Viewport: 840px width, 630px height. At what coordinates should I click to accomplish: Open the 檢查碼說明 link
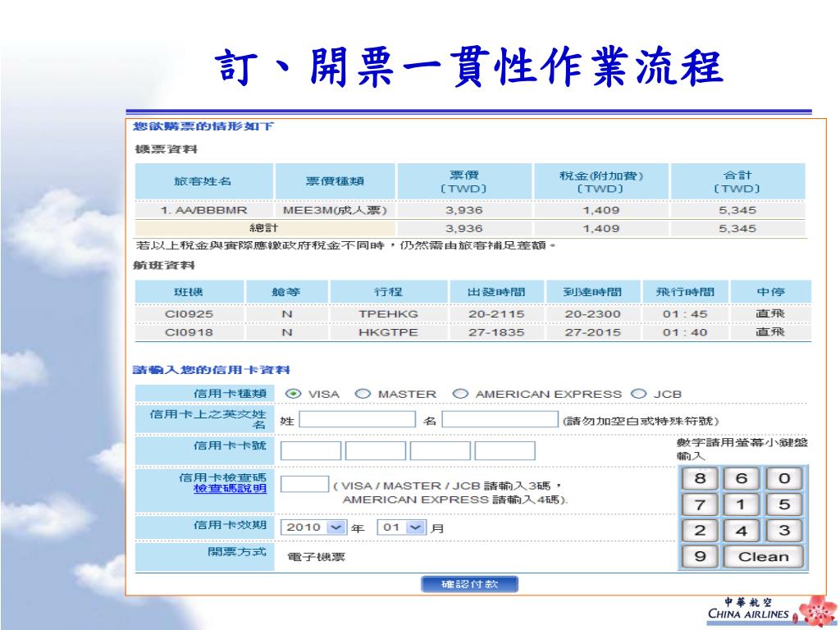pyautogui.click(x=230, y=489)
